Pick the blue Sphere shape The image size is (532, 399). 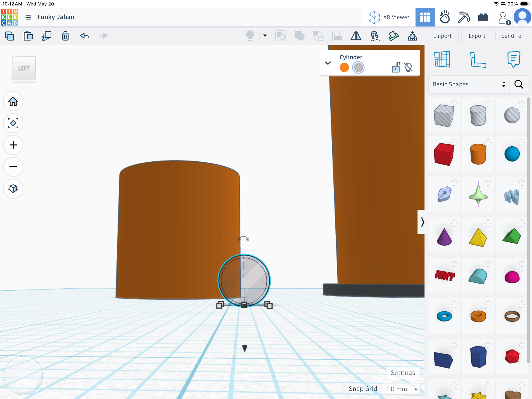(512, 154)
